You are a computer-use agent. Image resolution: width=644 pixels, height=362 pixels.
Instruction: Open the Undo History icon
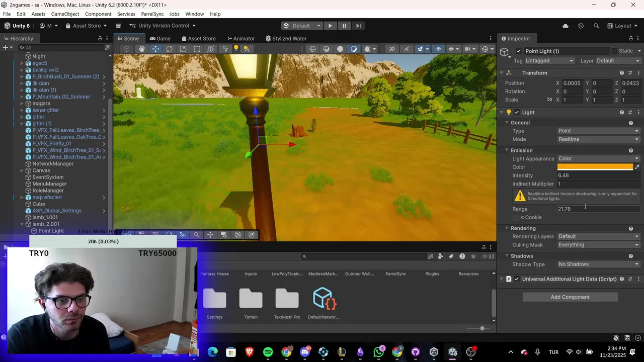pyautogui.click(x=581, y=26)
